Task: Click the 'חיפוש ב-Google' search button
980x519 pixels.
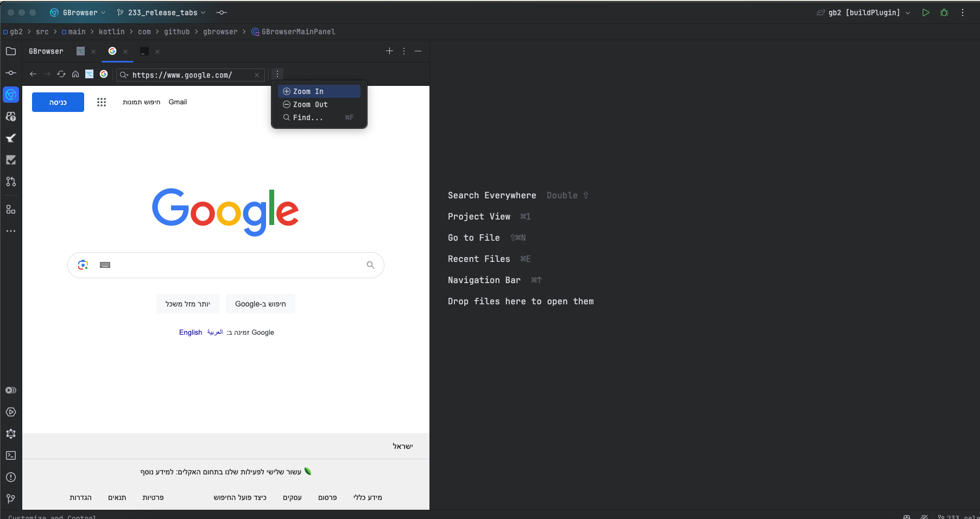Action: [261, 304]
